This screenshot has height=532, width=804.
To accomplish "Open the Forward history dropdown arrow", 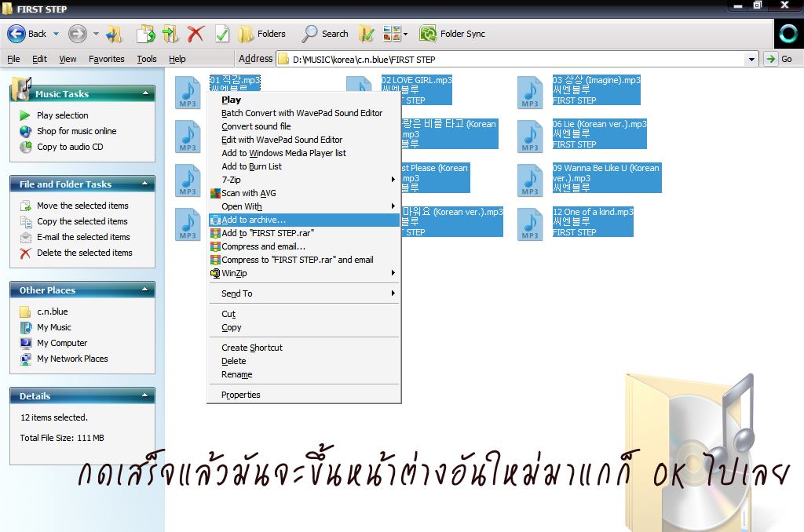I will coord(96,34).
